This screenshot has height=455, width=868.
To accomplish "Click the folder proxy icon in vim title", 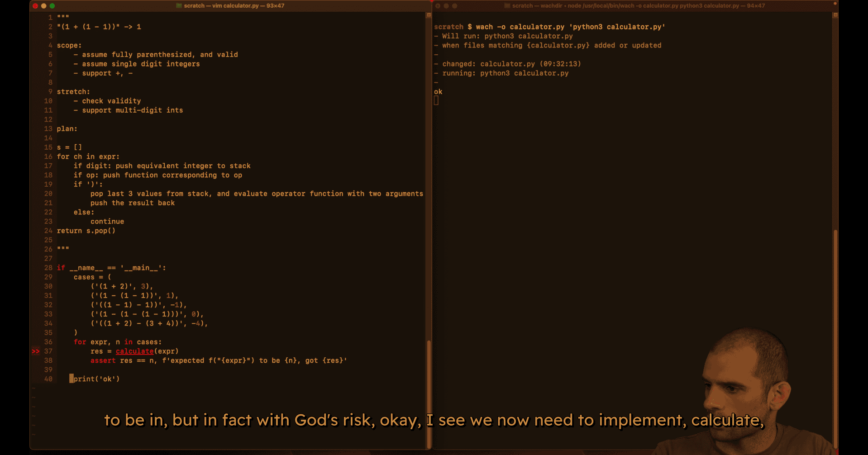I will pos(179,6).
